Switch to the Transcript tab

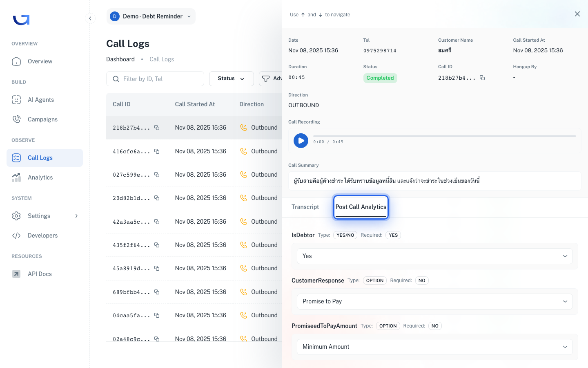305,207
